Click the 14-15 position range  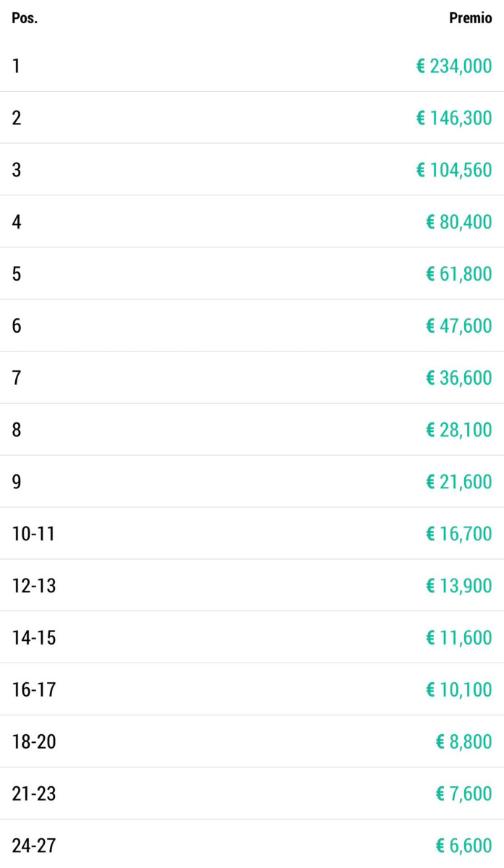tap(33, 638)
